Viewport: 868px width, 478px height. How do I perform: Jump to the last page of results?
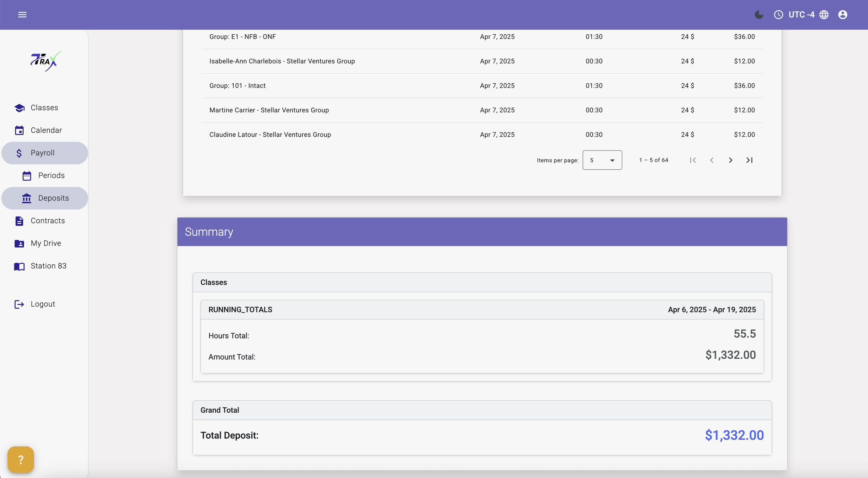[x=749, y=160]
